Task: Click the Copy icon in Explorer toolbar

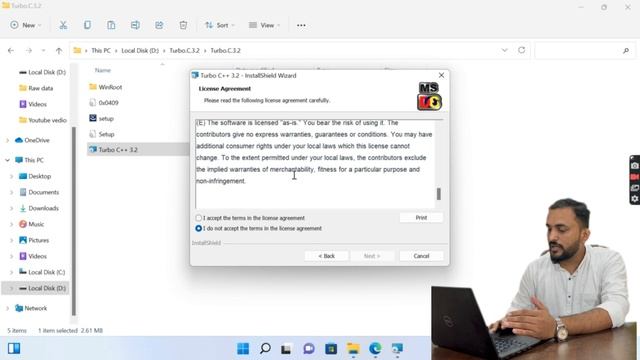Action: (87, 25)
